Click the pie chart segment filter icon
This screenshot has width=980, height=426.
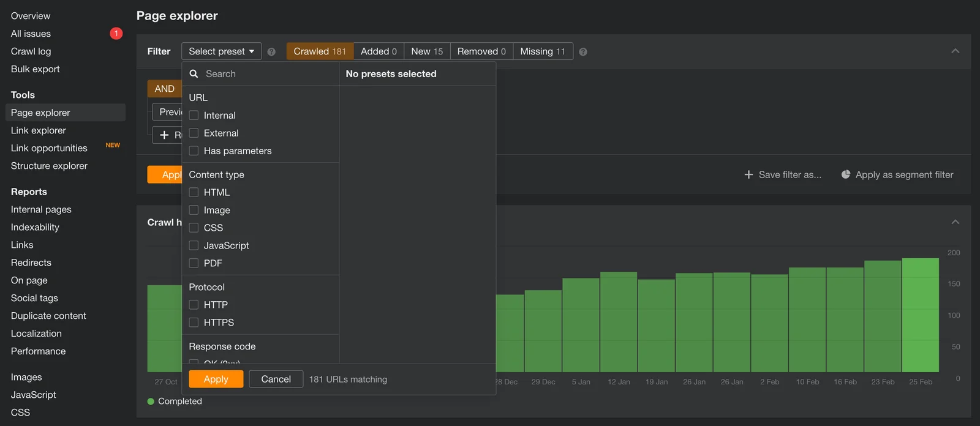846,174
